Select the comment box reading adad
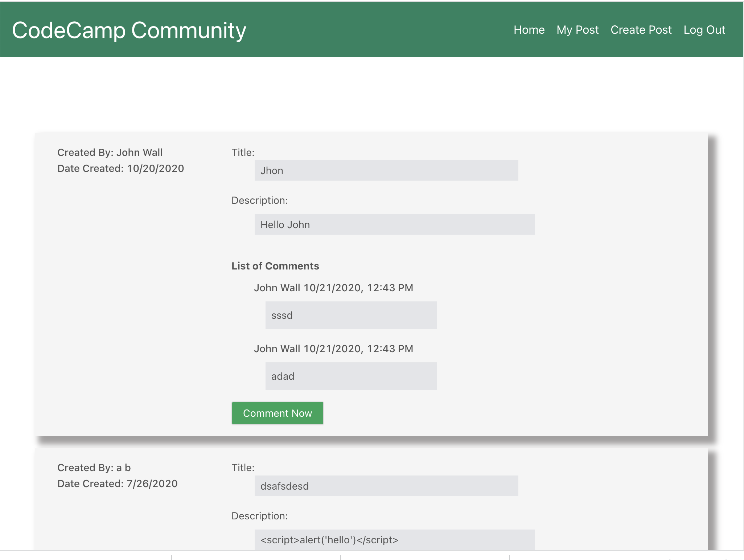Image resolution: width=744 pixels, height=560 pixels. 350,376
